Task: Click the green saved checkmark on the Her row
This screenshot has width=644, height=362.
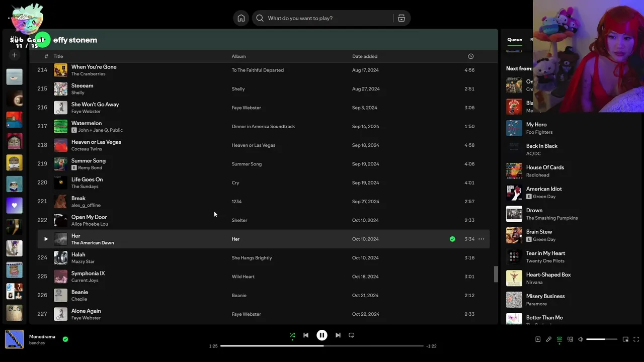Action: tap(452, 239)
